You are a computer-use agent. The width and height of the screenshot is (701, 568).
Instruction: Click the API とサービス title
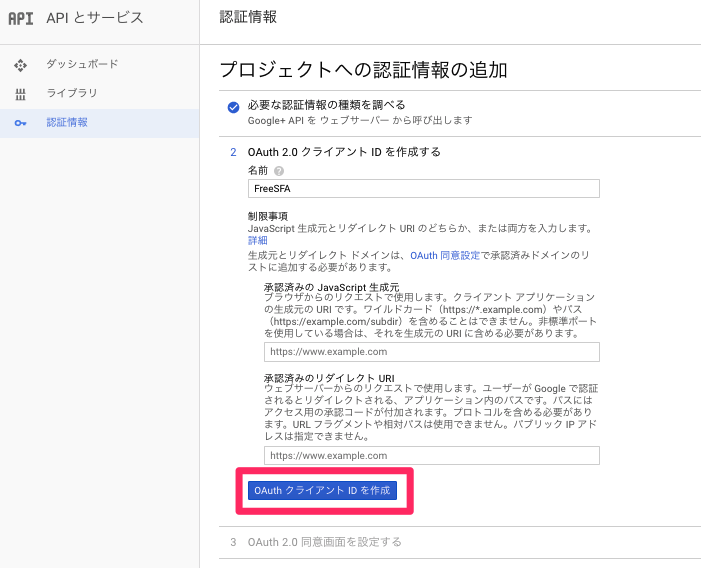[x=95, y=18]
